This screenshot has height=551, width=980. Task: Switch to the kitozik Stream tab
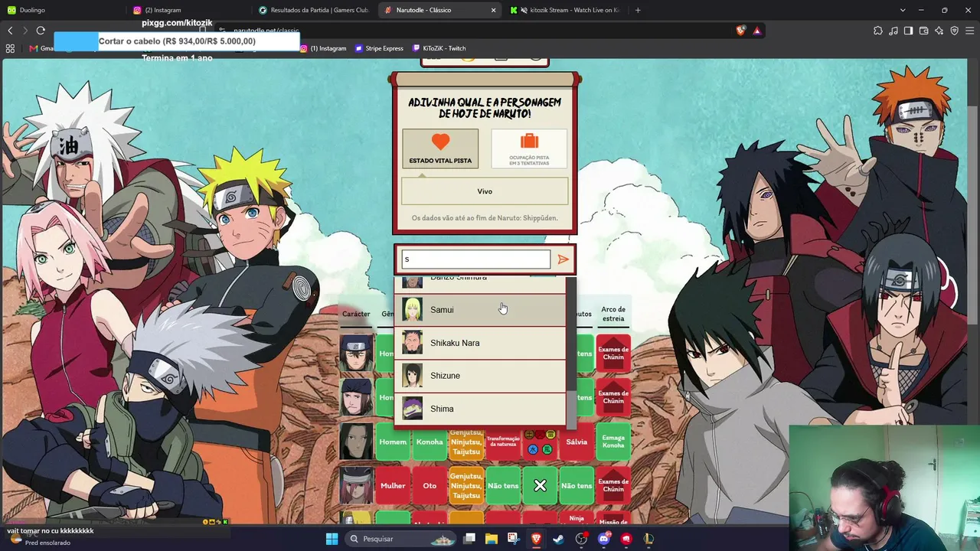click(x=567, y=10)
